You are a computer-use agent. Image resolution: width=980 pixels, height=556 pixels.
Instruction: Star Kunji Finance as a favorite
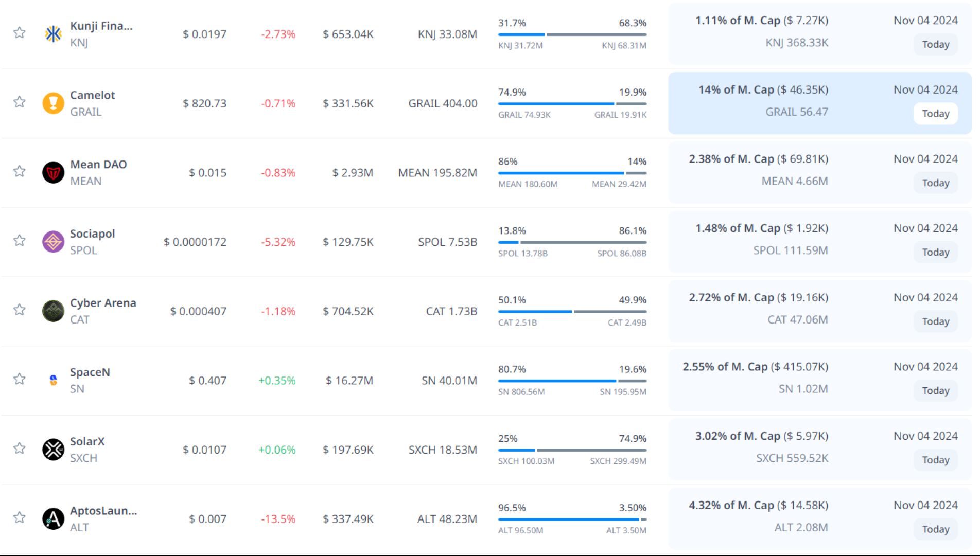20,33
